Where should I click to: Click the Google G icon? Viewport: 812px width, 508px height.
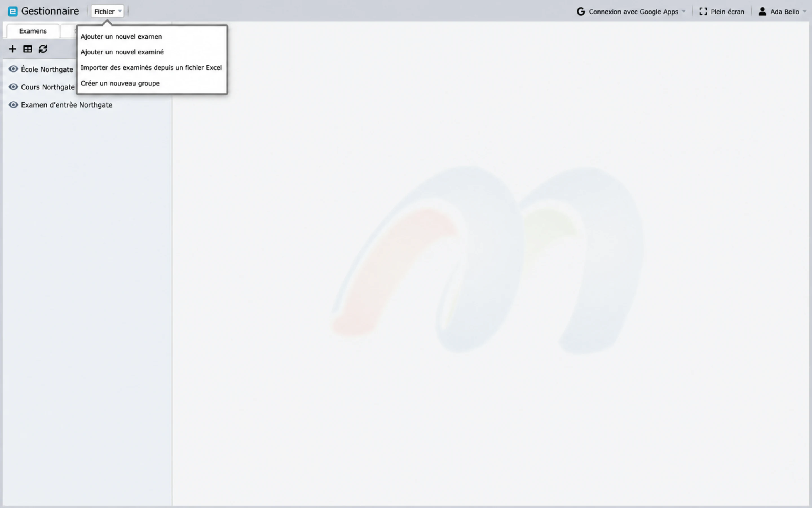click(581, 11)
